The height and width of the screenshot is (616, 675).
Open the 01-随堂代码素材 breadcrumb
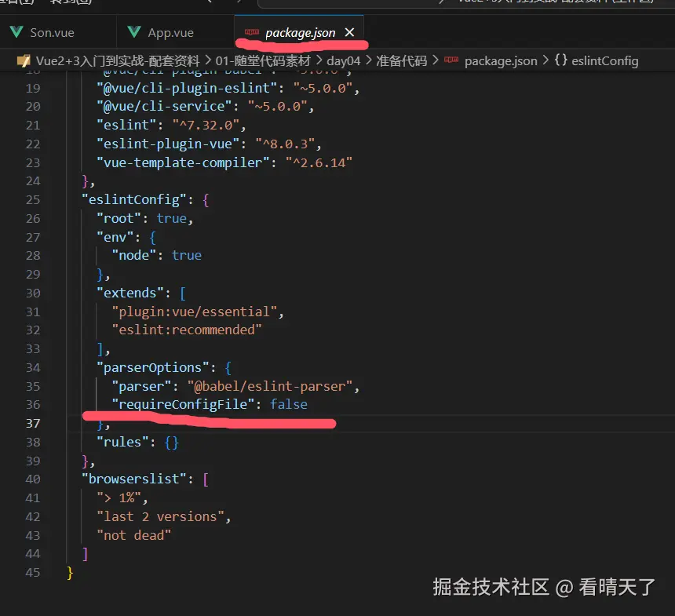[263, 60]
